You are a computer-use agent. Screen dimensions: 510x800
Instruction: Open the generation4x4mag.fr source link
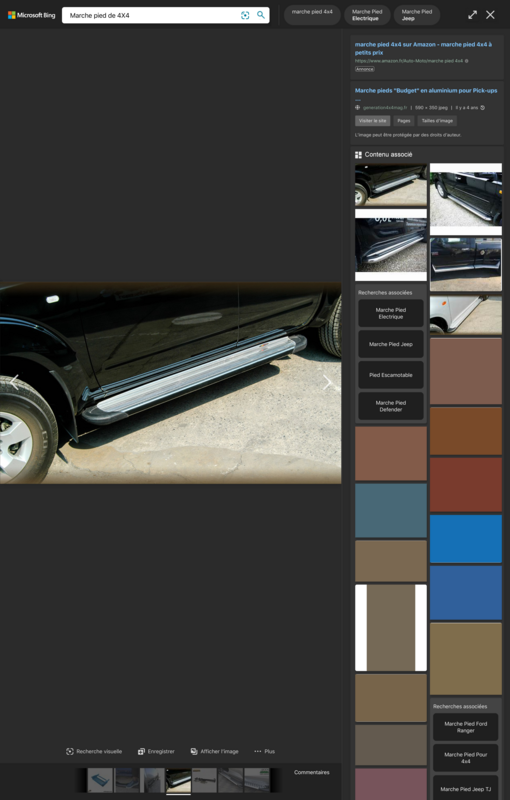pyautogui.click(x=385, y=108)
